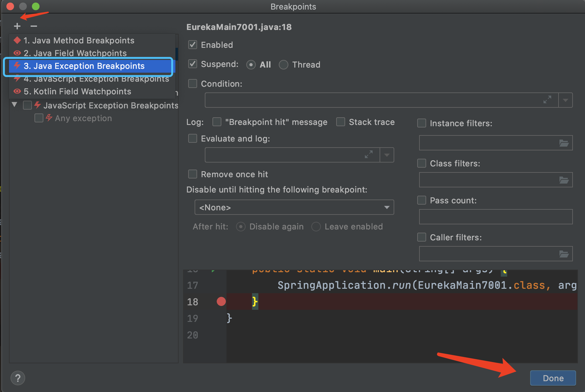
Task: Uncheck the Enabled checkbox
Action: (193, 45)
